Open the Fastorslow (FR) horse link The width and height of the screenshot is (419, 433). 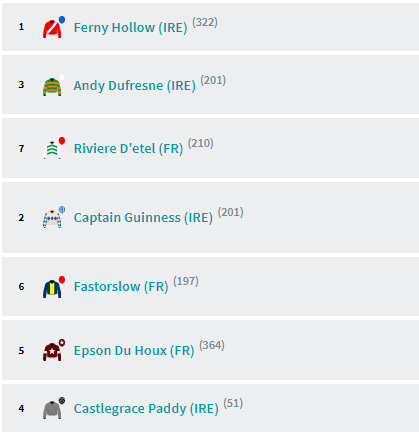(x=121, y=287)
